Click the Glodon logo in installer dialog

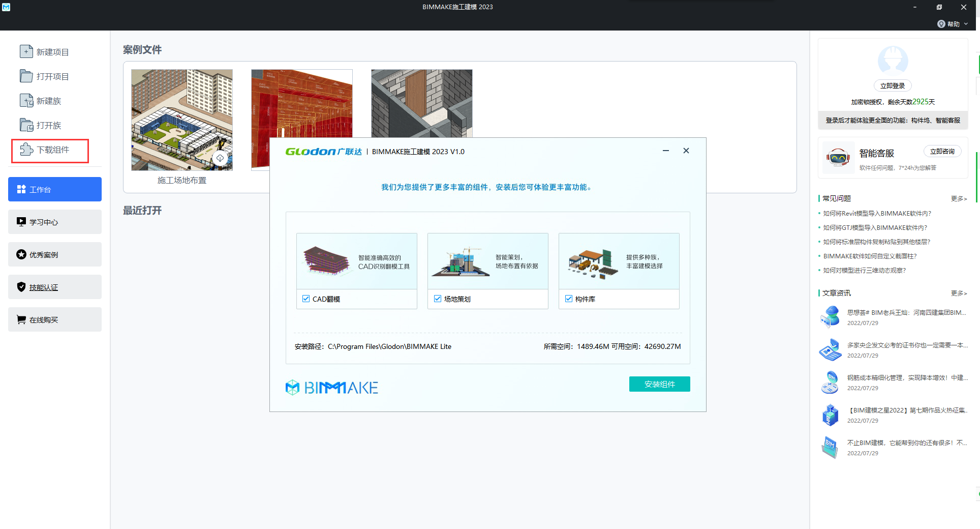(x=323, y=152)
